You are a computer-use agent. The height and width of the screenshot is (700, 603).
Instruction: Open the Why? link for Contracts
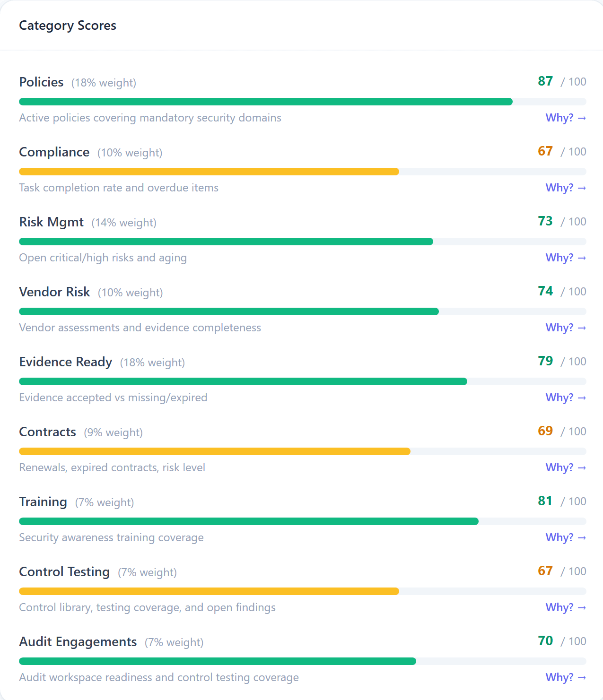click(x=566, y=467)
